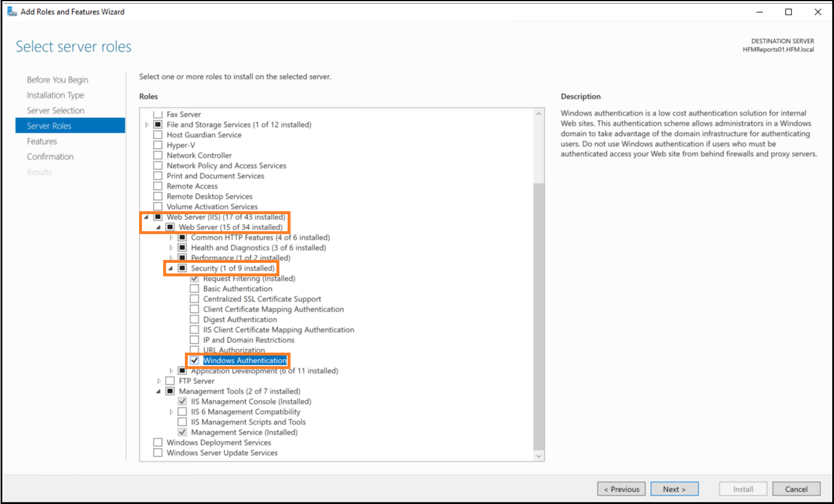Click the Next button
Viewport: 834px width, 504px height.
click(x=675, y=489)
